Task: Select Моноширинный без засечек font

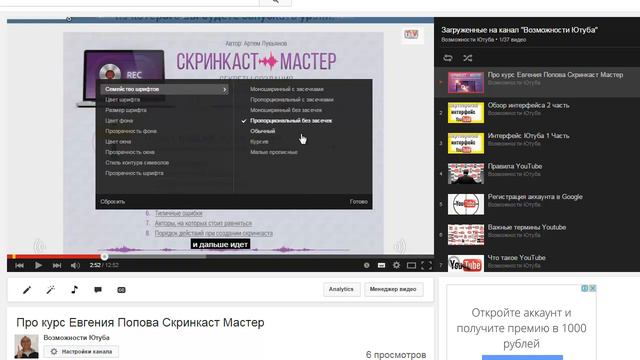Action: (x=286, y=110)
